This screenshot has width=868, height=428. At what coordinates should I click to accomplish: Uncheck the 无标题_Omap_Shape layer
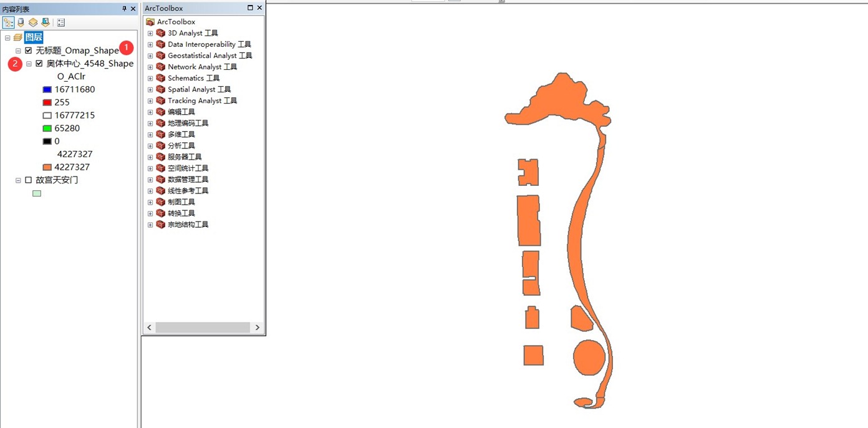coord(29,51)
